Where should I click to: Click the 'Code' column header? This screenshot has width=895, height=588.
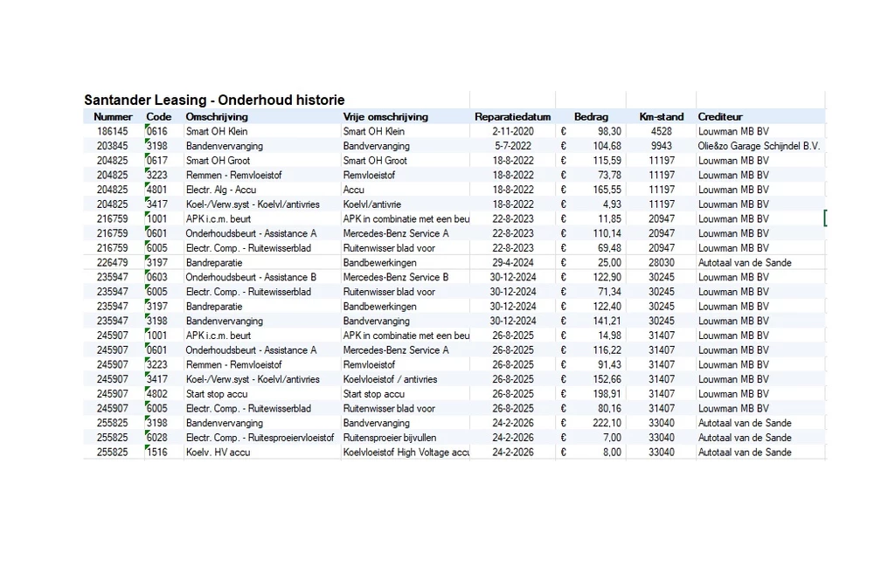pyautogui.click(x=159, y=116)
